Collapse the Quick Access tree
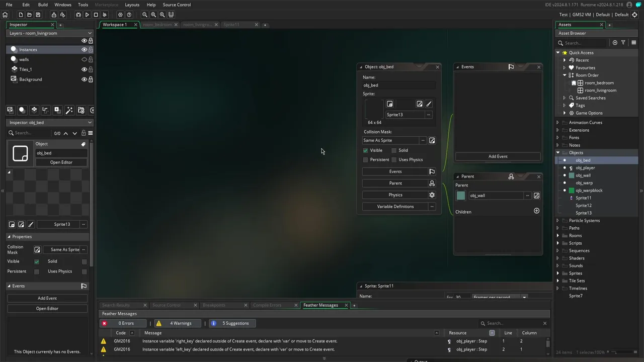The width and height of the screenshot is (644, 362). point(558,52)
